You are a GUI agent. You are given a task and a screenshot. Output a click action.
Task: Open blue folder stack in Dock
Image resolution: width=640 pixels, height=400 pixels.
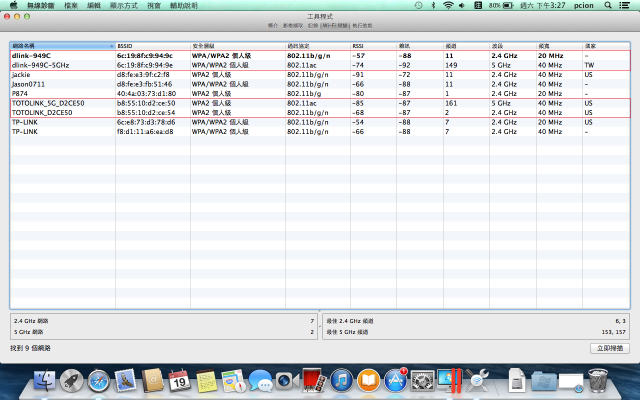click(544, 381)
